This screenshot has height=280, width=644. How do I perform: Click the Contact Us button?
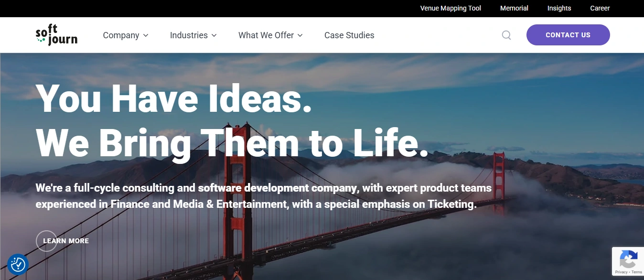[x=568, y=35]
